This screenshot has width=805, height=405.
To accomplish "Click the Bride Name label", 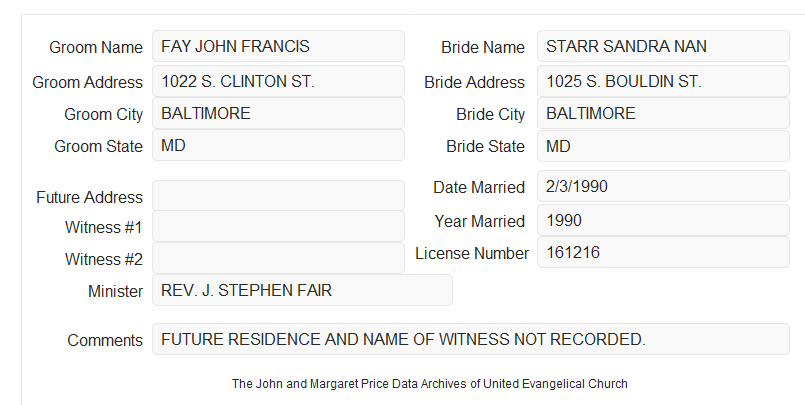I will tap(483, 47).
